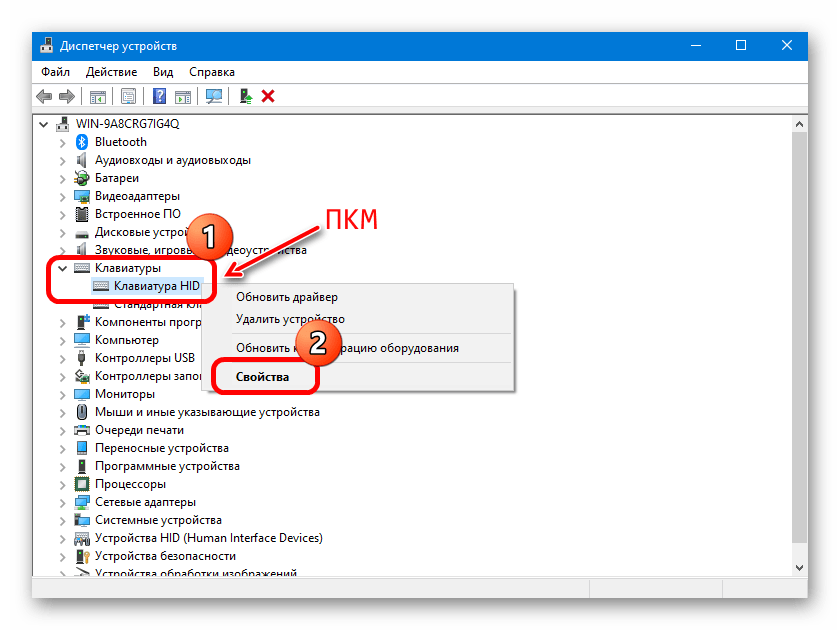The image size is (840, 630).
Task: Click the Встроенное ПО chip icon
Action: coord(81,214)
